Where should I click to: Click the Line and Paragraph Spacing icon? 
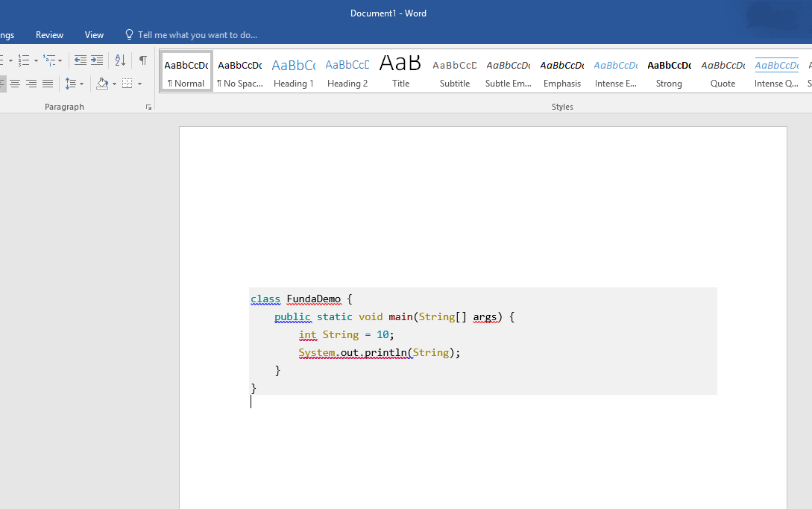[x=70, y=84]
